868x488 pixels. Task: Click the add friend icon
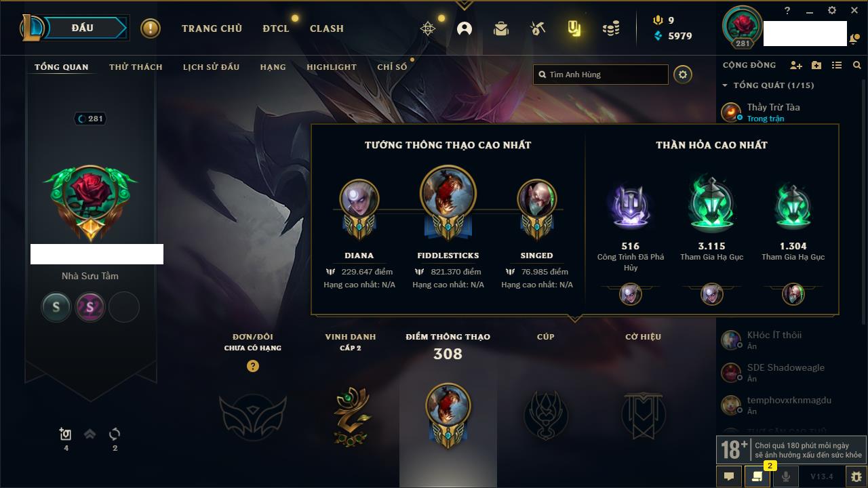[796, 65]
